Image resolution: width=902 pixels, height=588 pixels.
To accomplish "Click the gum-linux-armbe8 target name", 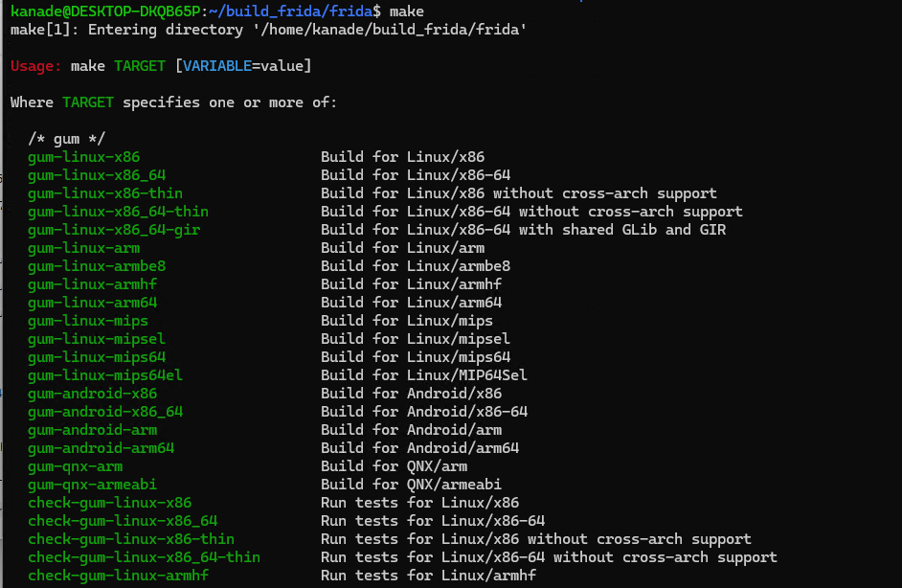I will point(97,266).
